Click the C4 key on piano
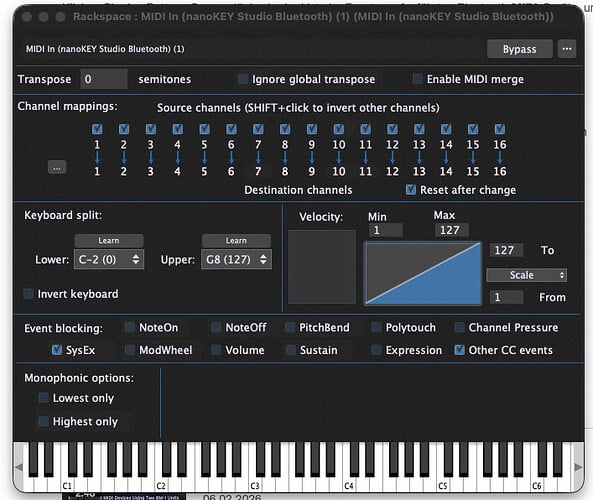The width and height of the screenshot is (593, 500). [x=349, y=485]
